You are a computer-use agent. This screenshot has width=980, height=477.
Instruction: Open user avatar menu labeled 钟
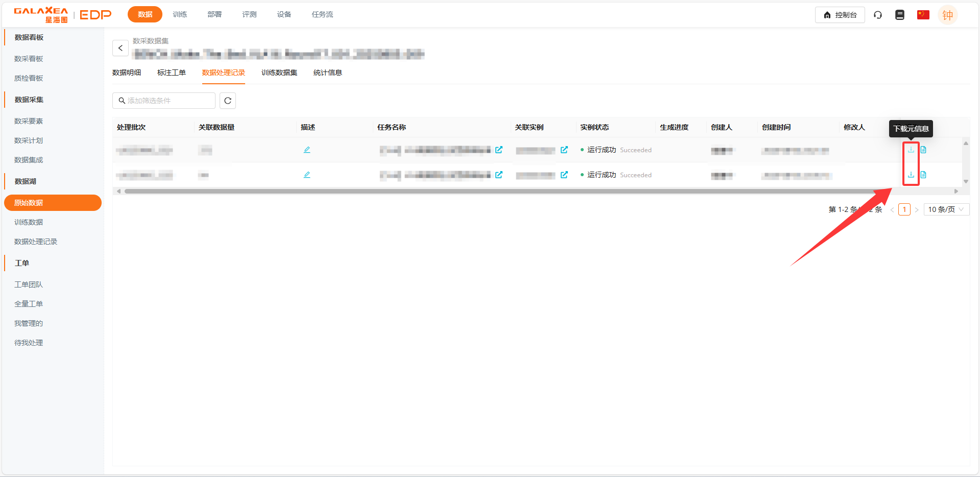[x=948, y=15]
